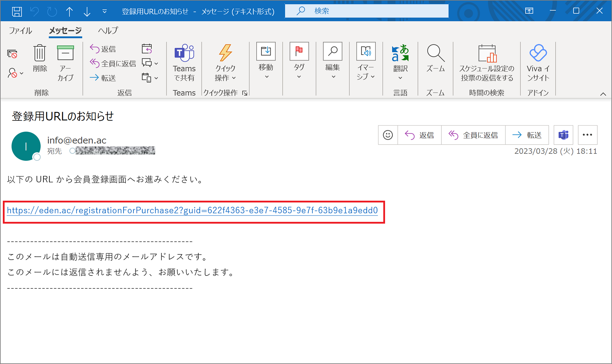Click Teams icon in message header

click(563, 135)
